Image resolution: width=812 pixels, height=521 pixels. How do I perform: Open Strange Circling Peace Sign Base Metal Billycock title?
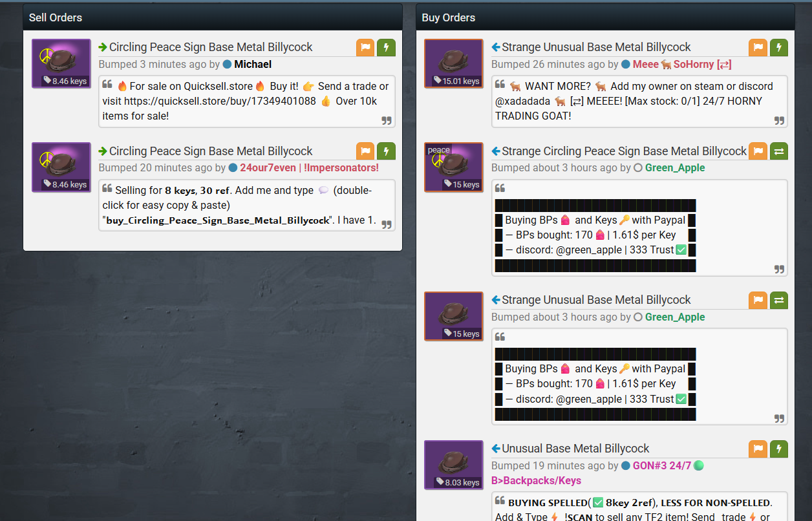[624, 151]
